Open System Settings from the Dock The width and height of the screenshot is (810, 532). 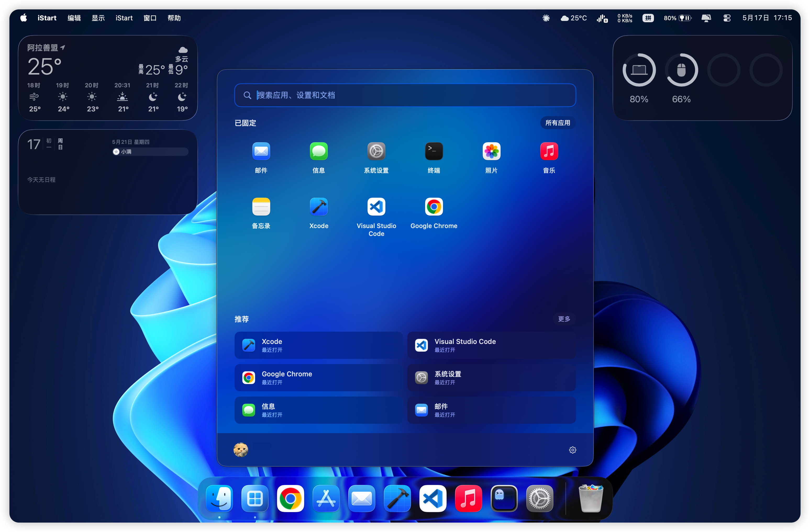click(539, 499)
